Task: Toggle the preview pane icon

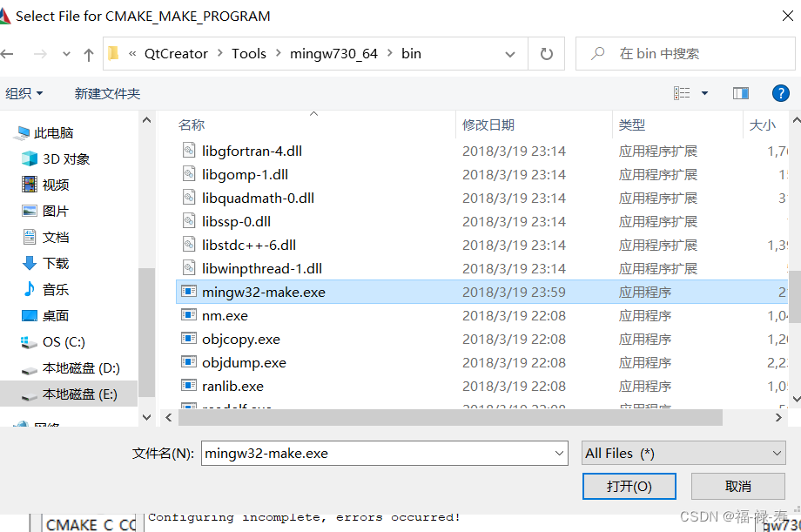Action: (740, 93)
